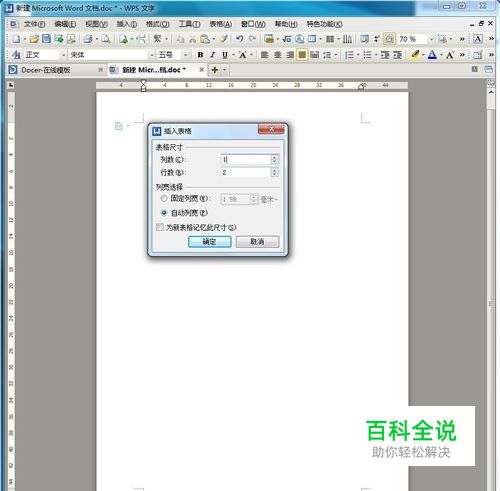Insert an equation with the square-root icon
Image resolution: width=500 pixels, height=491 pixels.
click(287, 39)
